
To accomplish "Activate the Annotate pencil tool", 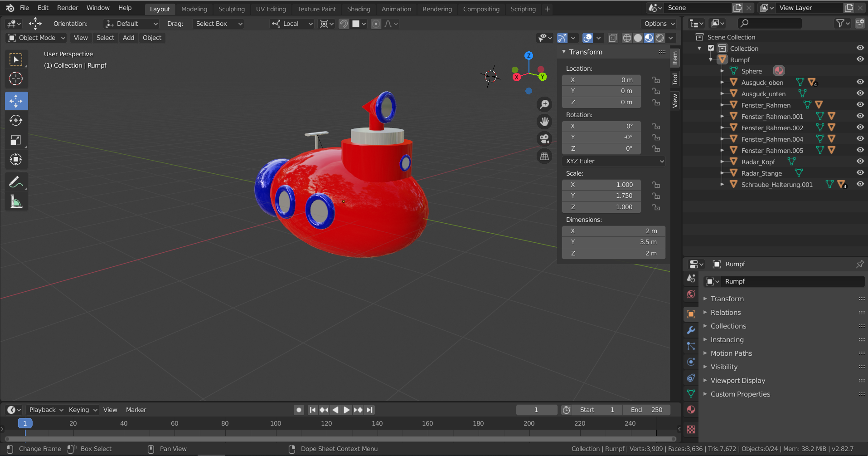I will coord(16,182).
